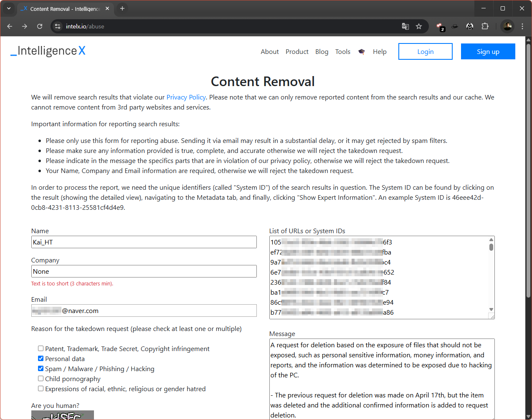Translate this page icon

click(405, 26)
